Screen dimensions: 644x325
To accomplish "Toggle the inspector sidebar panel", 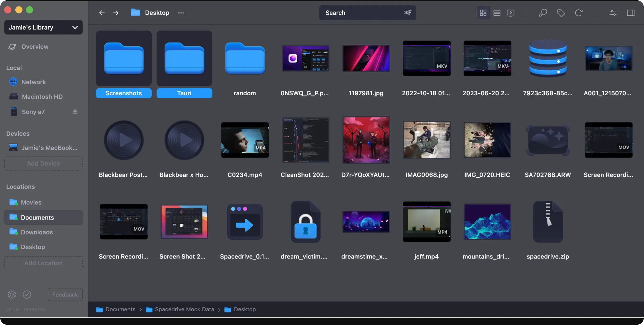I will tap(631, 13).
